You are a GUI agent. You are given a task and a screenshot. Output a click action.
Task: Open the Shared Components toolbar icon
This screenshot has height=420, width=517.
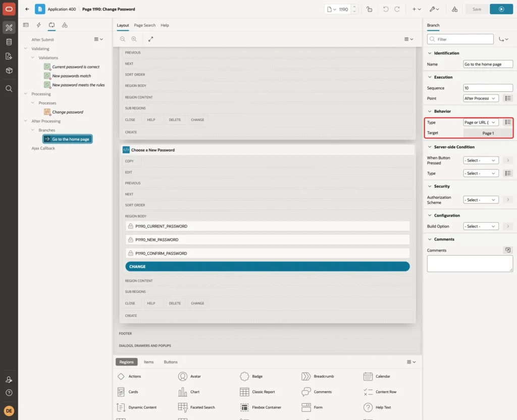tap(454, 9)
